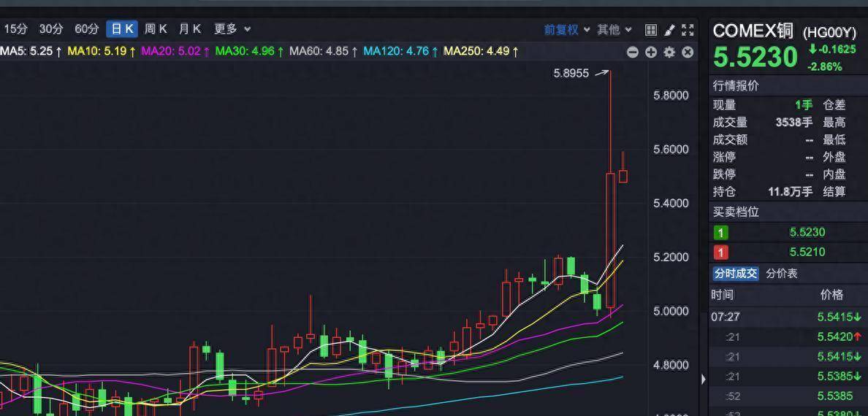Click the MA20: 5.02 indicator label
Screen dimensions: 868x416
[175, 51]
